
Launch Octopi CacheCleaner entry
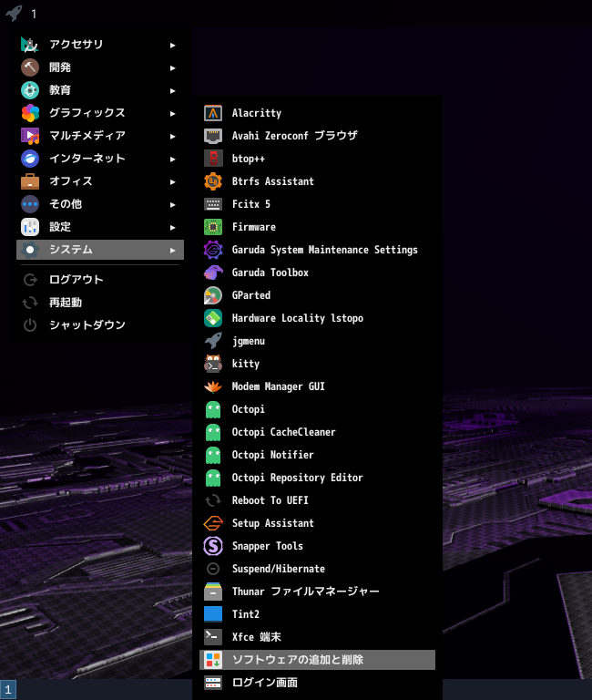pos(317,432)
